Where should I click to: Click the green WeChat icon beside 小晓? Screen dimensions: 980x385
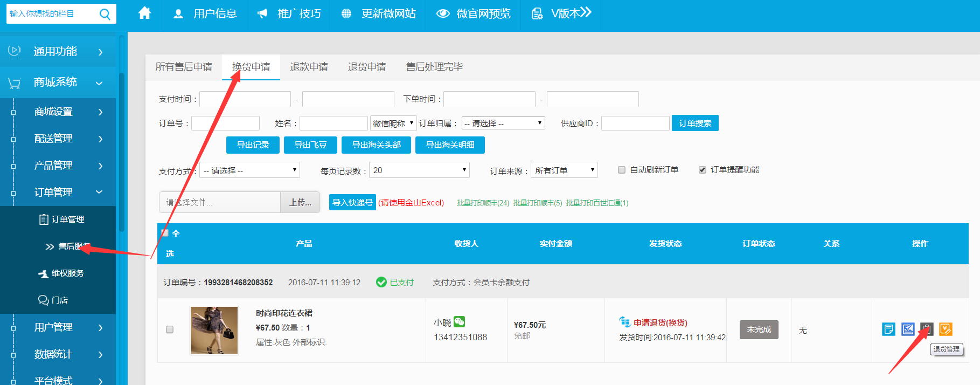pyautogui.click(x=459, y=322)
